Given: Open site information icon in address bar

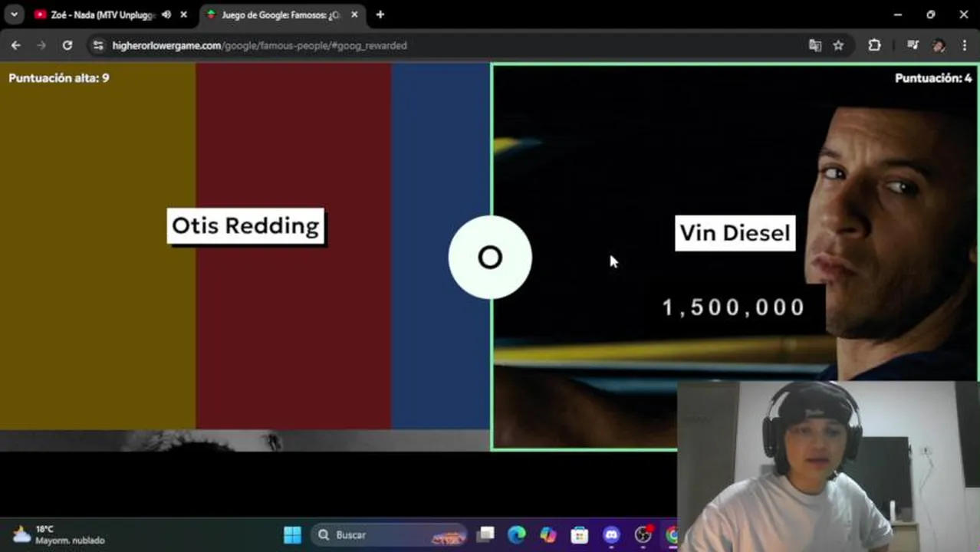Looking at the screenshot, I should 98,45.
